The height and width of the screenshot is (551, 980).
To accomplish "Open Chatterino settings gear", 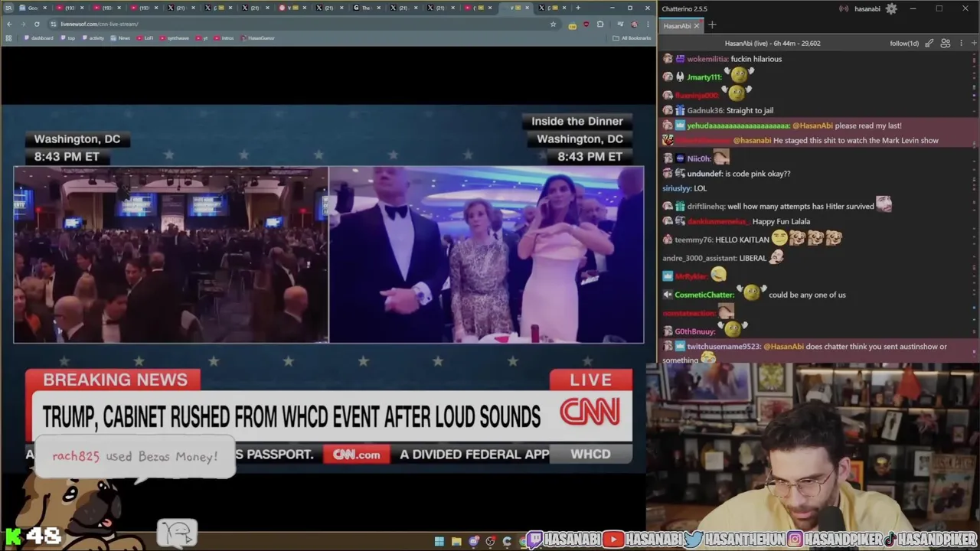I will click(x=891, y=8).
